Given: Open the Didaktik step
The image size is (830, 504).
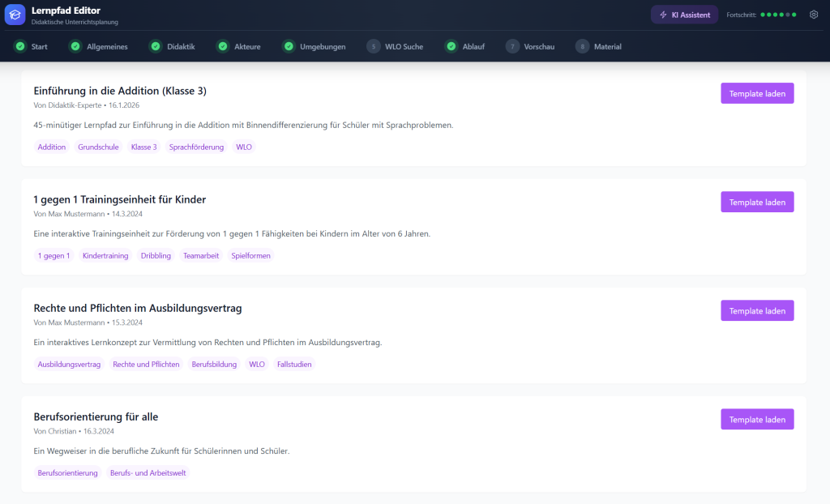Looking at the screenshot, I should pos(173,46).
